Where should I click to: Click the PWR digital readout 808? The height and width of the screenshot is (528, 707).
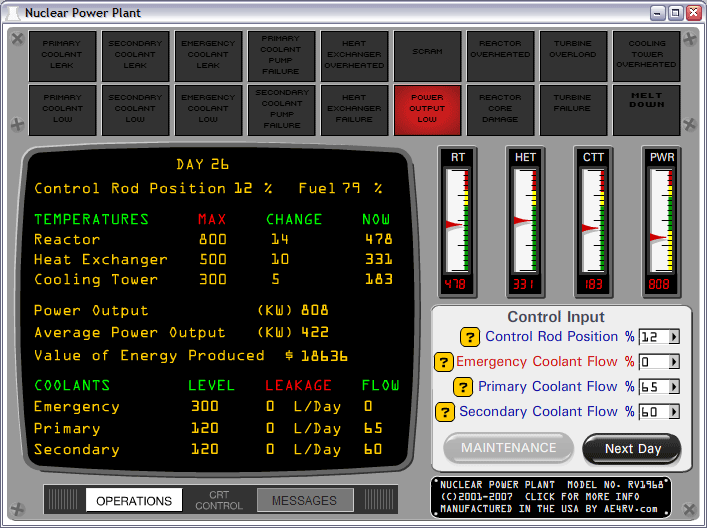point(659,284)
